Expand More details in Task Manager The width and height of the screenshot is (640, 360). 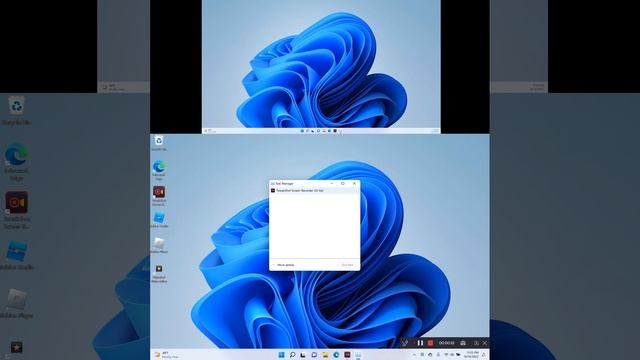(283, 265)
